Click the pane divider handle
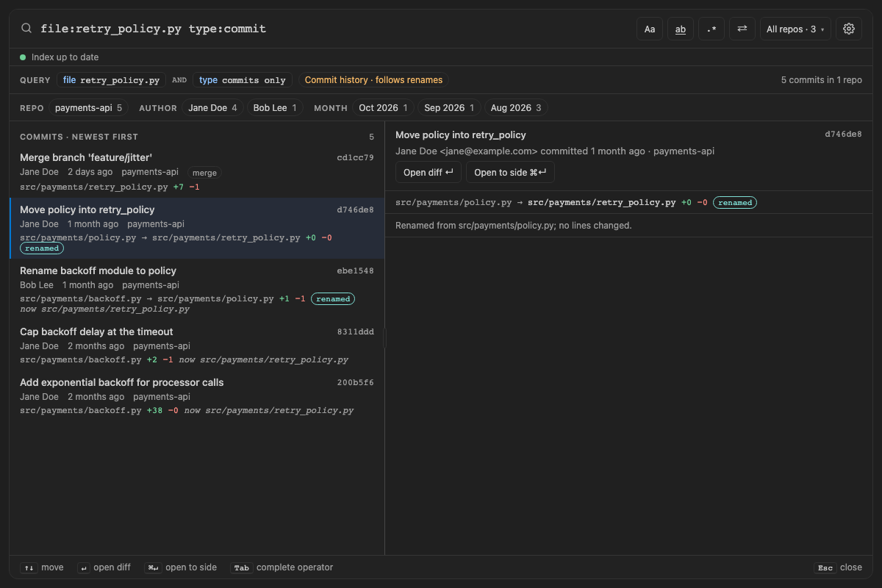882x588 pixels. 384,338
